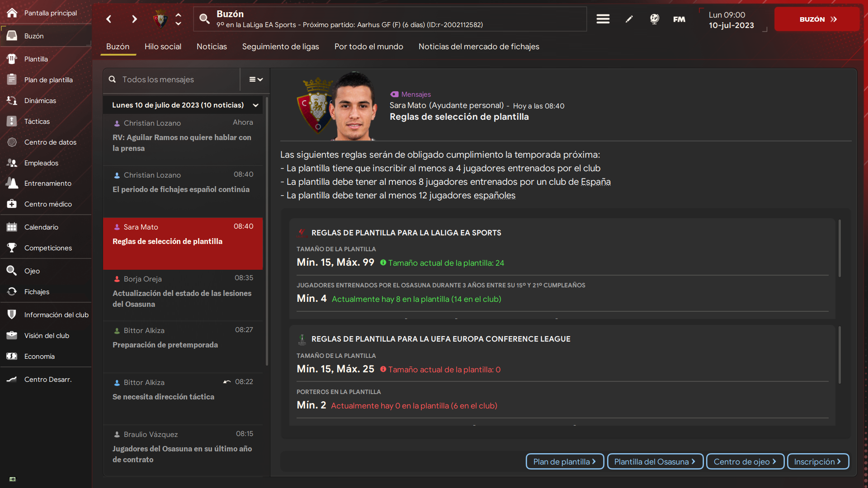Open the Buzón sidebar item
Image resolution: width=868 pixels, height=488 pixels.
46,36
